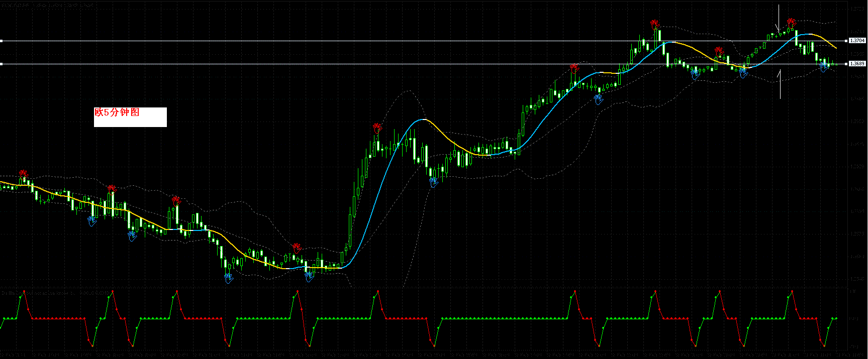Select red hand atop the big rally spike
Screen dimensions: 868x359
[377, 128]
